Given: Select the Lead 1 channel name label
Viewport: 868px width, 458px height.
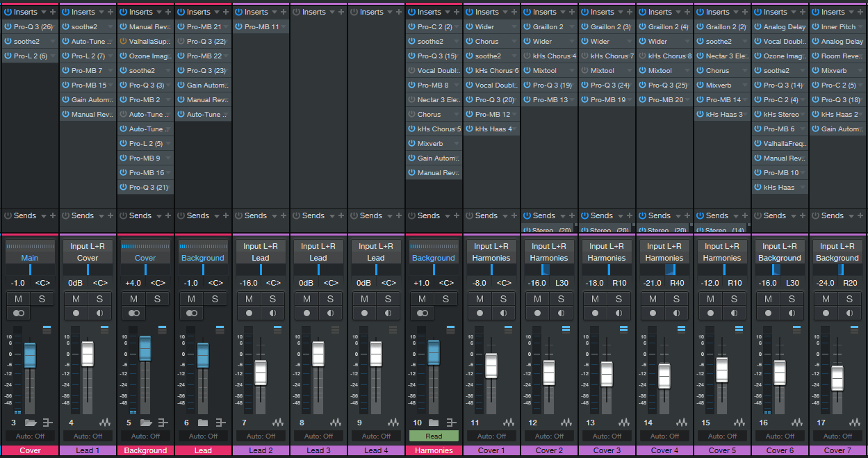Looking at the screenshot, I should [x=88, y=450].
